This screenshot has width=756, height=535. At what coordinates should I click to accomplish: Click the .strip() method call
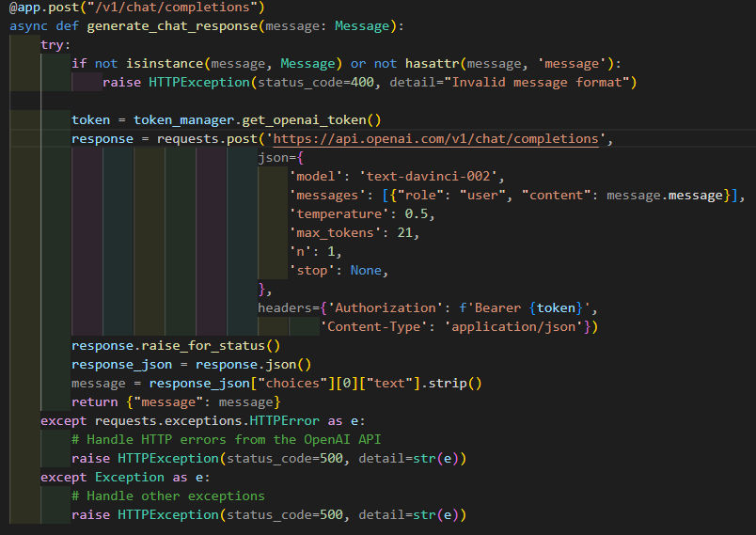(x=451, y=384)
